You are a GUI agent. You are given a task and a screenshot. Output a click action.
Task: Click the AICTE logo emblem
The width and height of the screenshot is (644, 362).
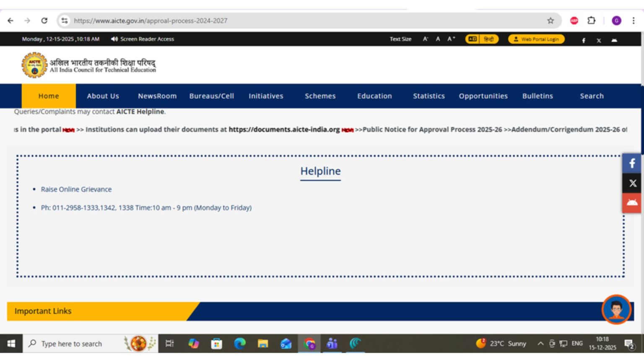tap(34, 65)
